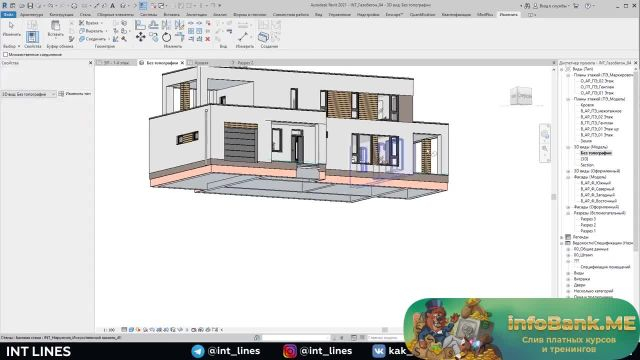Click the Paste clipboard icon

point(56,26)
